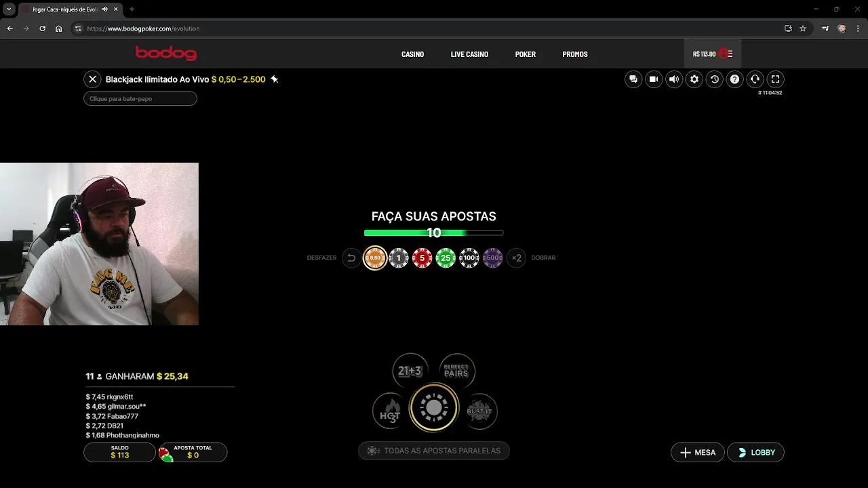Select the 100 black chip
The width and height of the screenshot is (868, 488).
pos(469,258)
